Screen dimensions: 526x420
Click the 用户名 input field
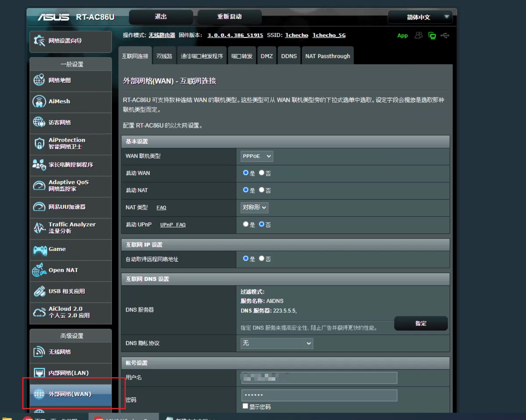pos(319,378)
